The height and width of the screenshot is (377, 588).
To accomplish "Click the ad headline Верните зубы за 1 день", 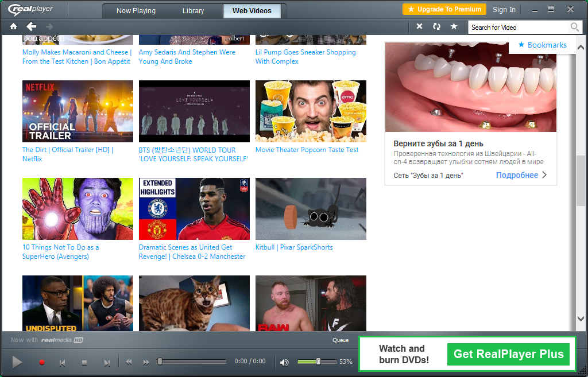I will 438,143.
